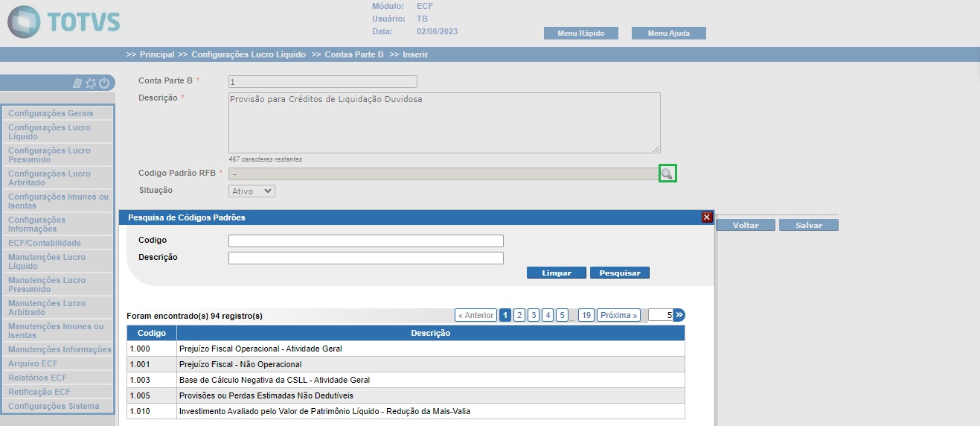
Task: Click the Voltar button
Action: [746, 225]
